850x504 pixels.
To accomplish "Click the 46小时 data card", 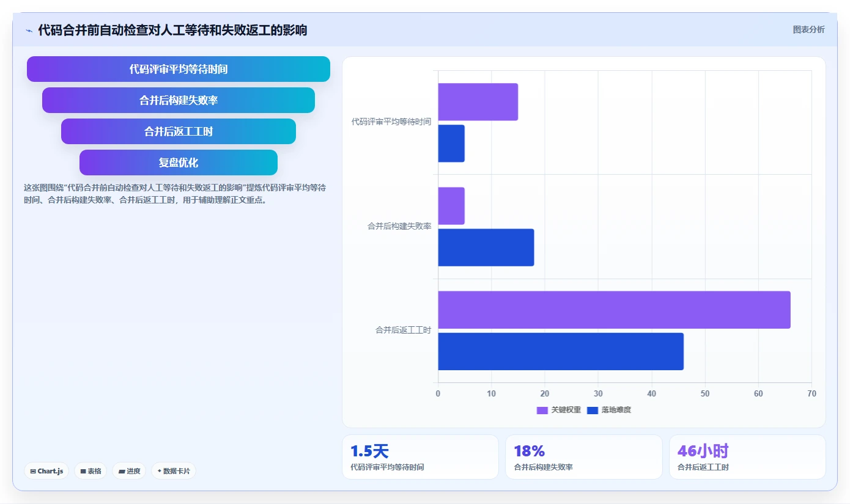I will (x=747, y=457).
